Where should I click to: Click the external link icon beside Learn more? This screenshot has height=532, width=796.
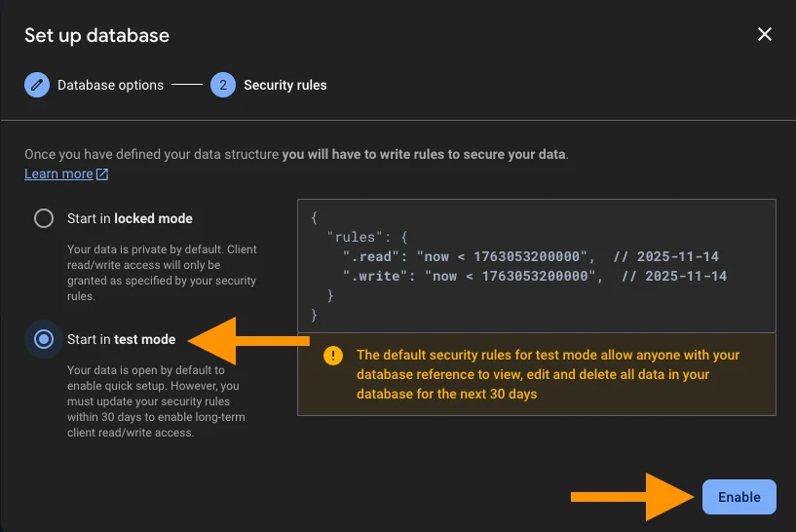(x=102, y=174)
